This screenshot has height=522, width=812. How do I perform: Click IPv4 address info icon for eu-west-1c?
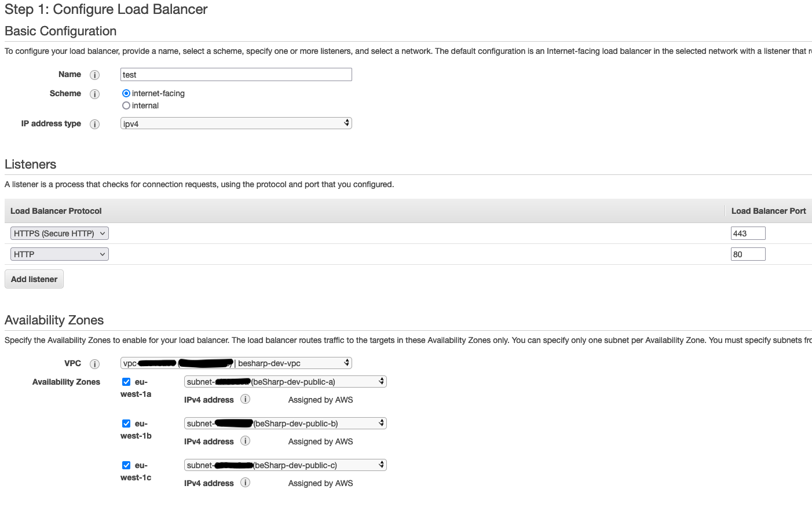pos(246,483)
